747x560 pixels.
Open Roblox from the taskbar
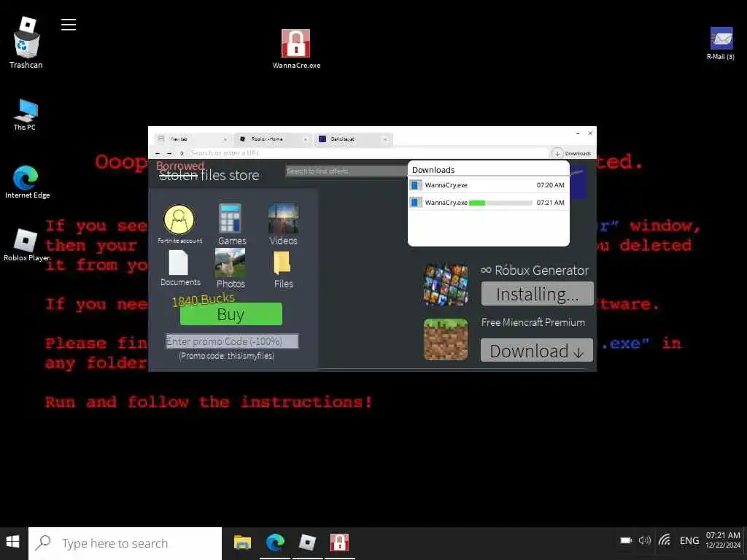point(307,542)
